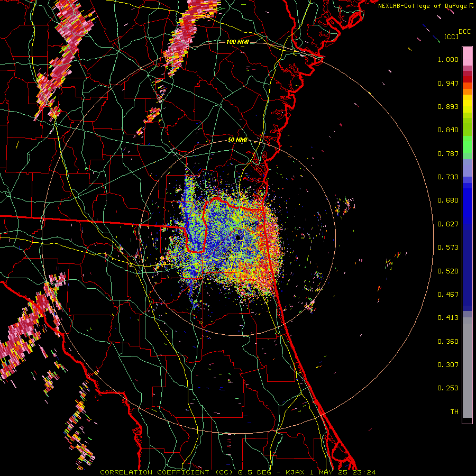This screenshot has height=476, width=476.
Task: Click the 0.627 legend value
Action: pos(448,224)
